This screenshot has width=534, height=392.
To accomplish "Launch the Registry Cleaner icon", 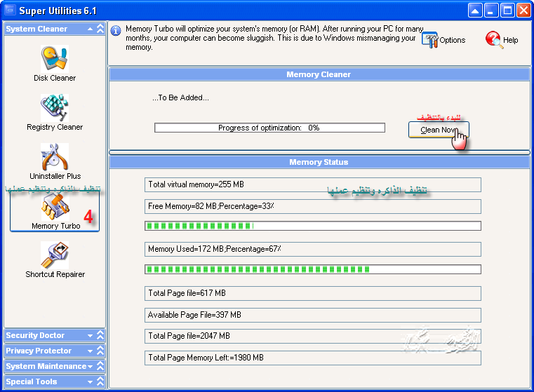I will click(55, 108).
